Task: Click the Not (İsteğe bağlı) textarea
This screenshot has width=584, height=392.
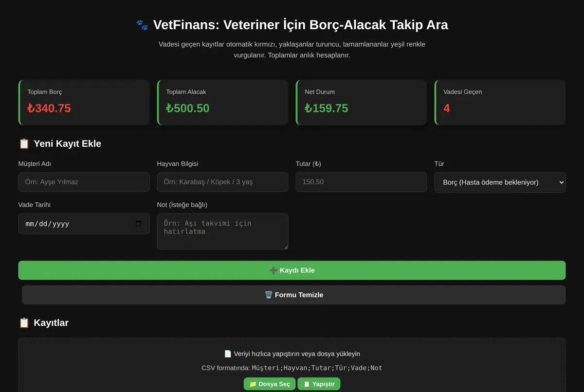Action: pos(222,232)
